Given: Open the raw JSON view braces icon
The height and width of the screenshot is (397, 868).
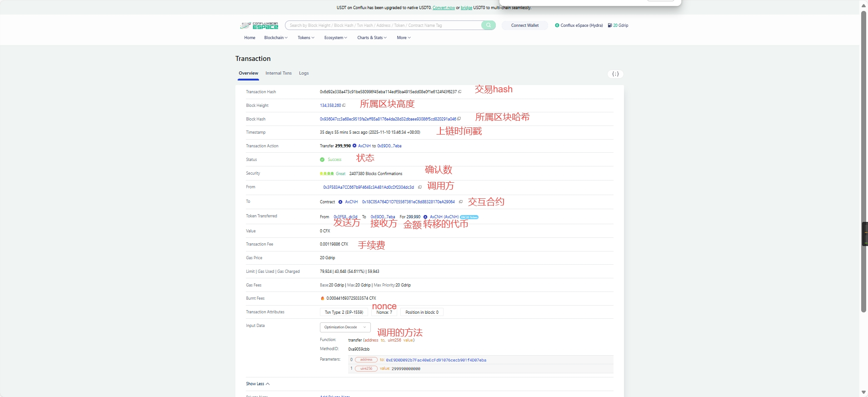Looking at the screenshot, I should (615, 74).
